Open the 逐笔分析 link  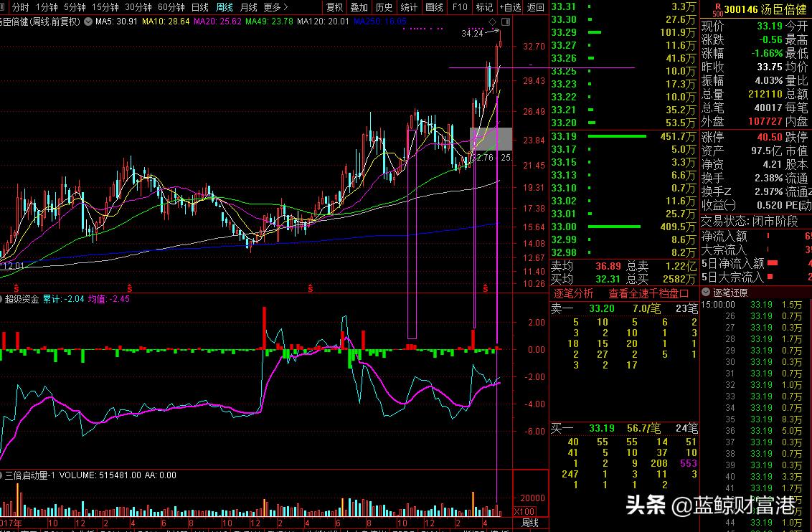[x=573, y=293]
